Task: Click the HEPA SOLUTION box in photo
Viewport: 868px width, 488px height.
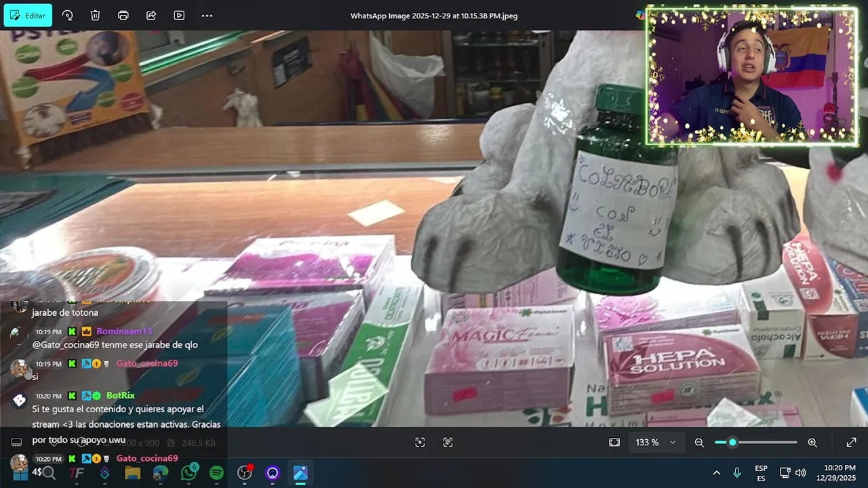Action: pyautogui.click(x=682, y=369)
